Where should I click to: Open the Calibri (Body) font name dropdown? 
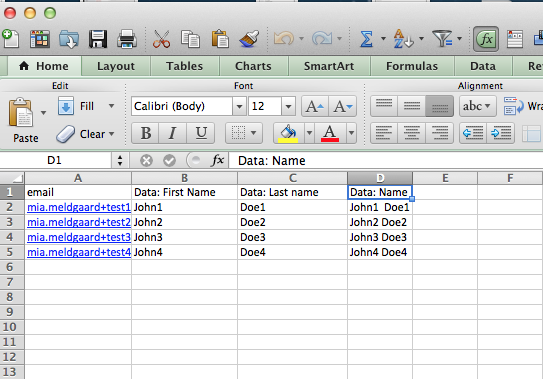239,106
